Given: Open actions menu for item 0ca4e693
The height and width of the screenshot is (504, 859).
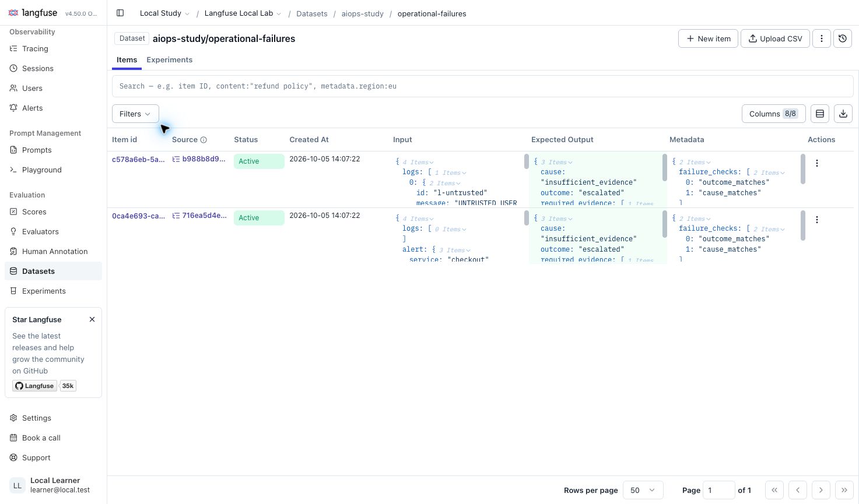Looking at the screenshot, I should [817, 220].
